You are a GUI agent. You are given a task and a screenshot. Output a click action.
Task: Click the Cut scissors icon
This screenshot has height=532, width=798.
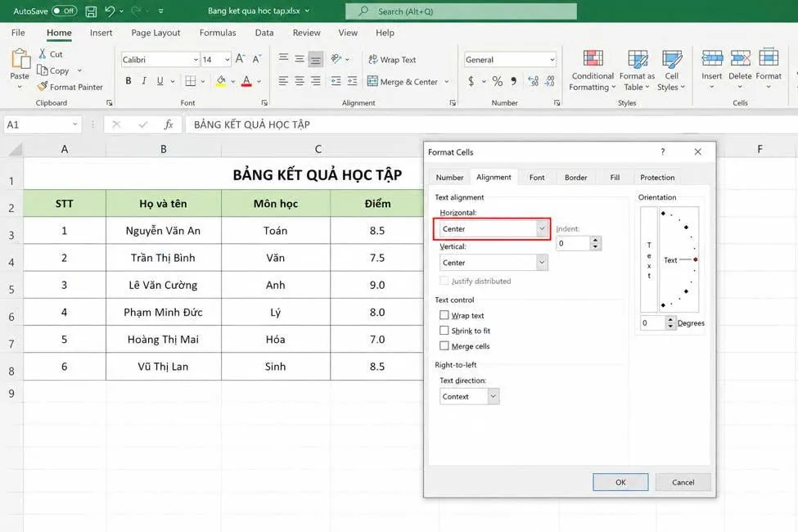point(43,53)
